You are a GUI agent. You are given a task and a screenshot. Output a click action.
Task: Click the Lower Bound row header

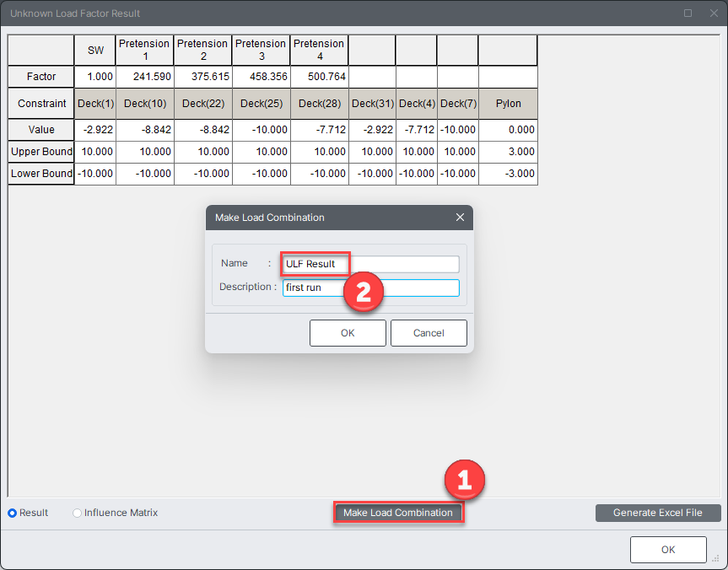[x=40, y=174]
